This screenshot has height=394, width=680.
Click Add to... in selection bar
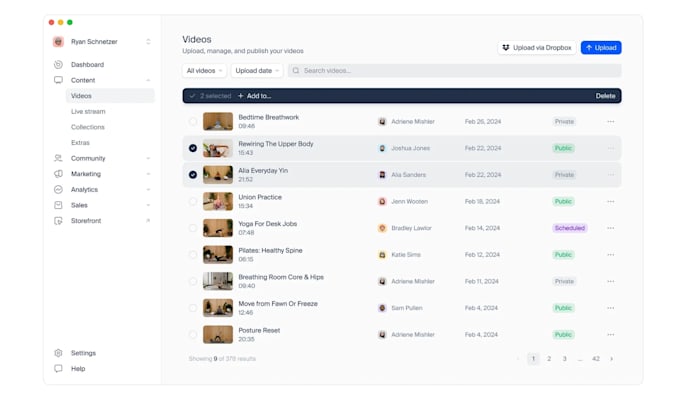255,96
